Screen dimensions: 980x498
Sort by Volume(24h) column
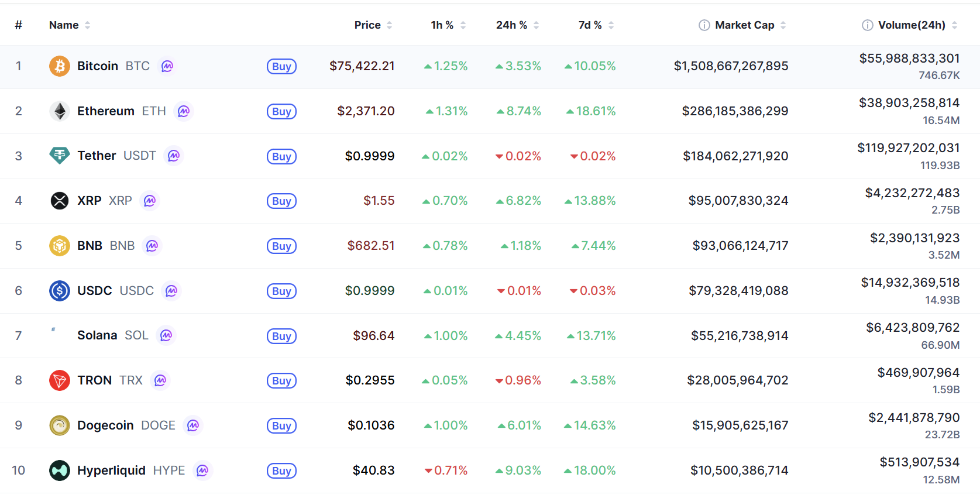coord(918,25)
